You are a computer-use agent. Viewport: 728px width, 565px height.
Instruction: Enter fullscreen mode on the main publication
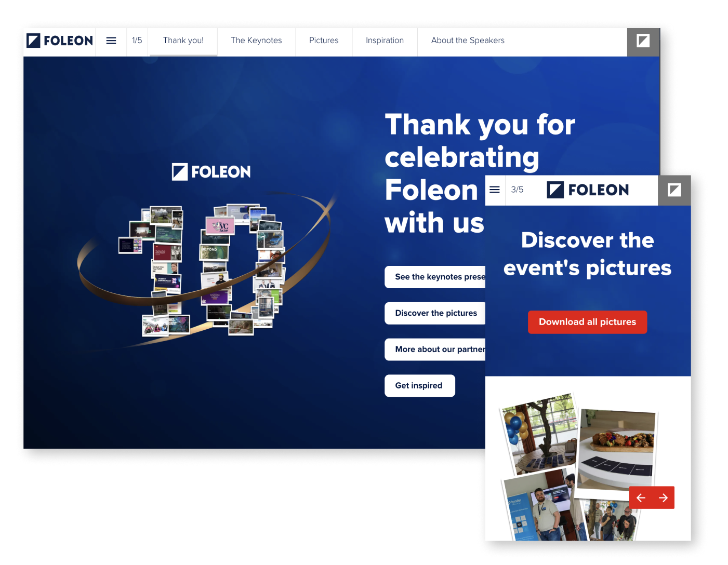click(x=643, y=41)
